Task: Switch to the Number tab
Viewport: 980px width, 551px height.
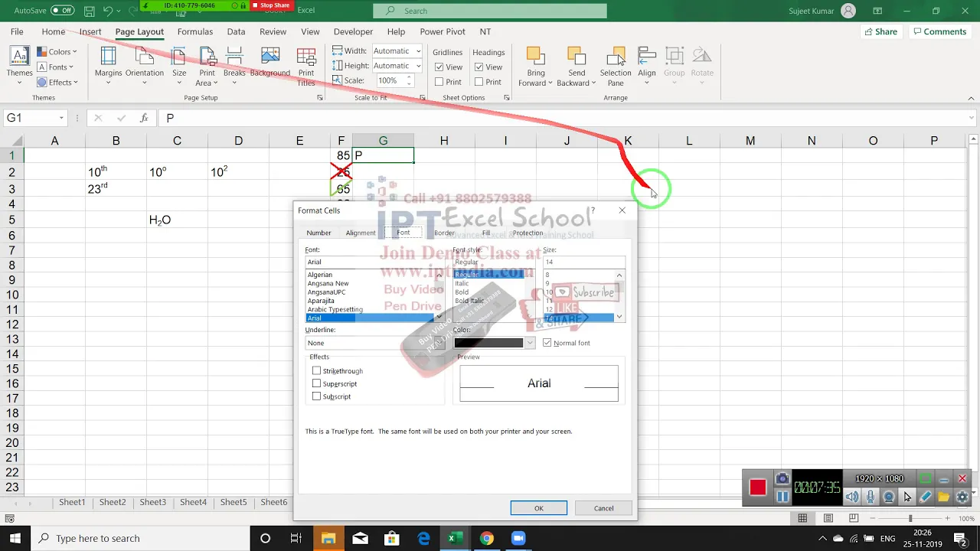Action: point(318,233)
